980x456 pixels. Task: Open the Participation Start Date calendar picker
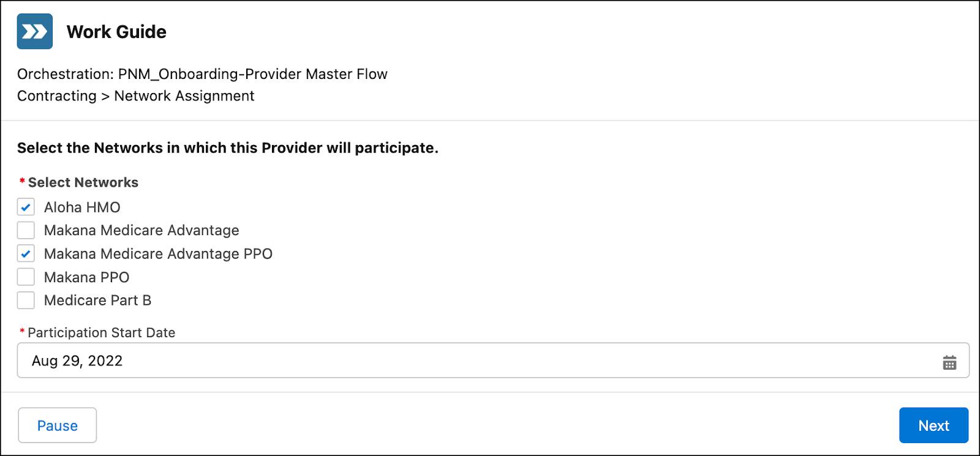[x=949, y=363]
